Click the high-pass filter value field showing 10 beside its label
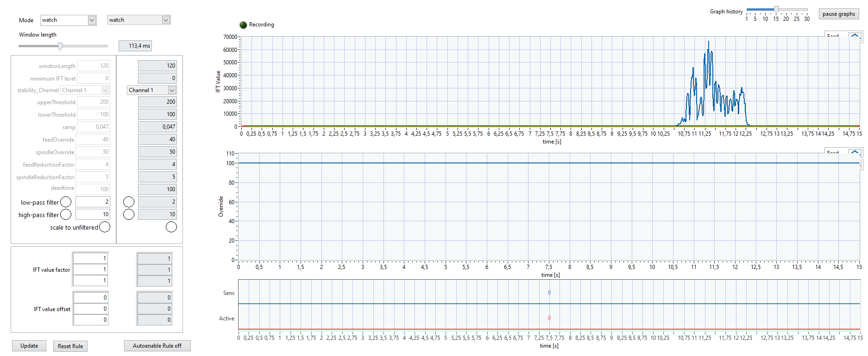 (93, 214)
